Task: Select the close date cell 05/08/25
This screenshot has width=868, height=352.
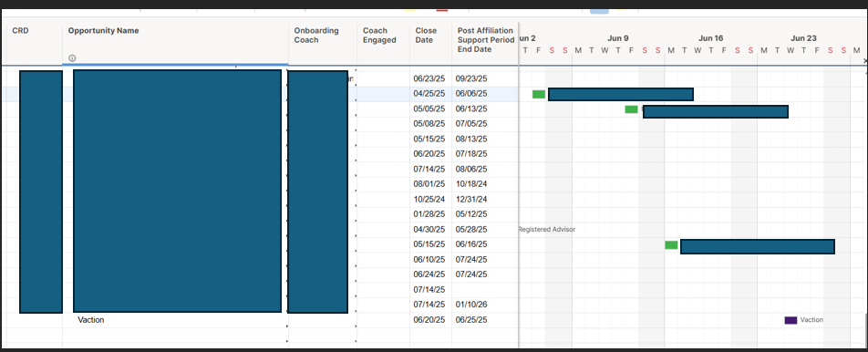Action: pyautogui.click(x=429, y=124)
